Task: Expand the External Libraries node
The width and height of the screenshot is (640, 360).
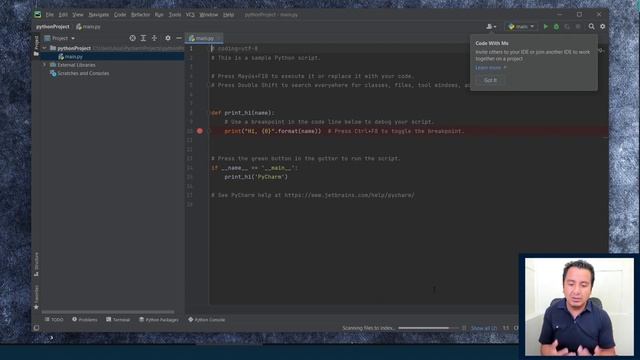Action: pyautogui.click(x=44, y=65)
